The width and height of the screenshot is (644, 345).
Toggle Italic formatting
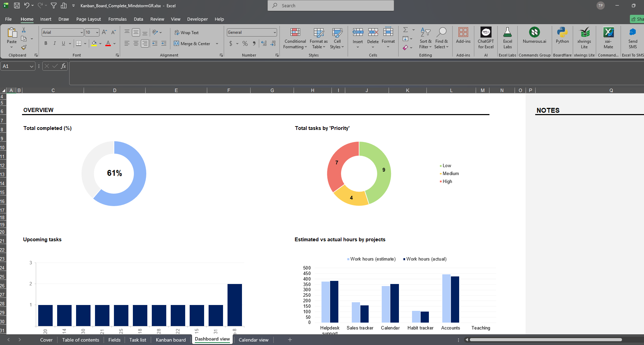54,43
